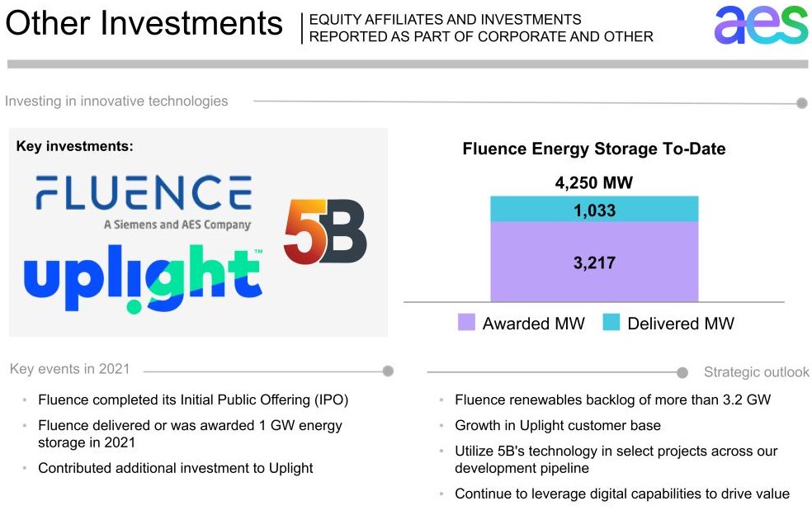Select the blue 1,033 bar segment
The image size is (812, 525).
594,210
